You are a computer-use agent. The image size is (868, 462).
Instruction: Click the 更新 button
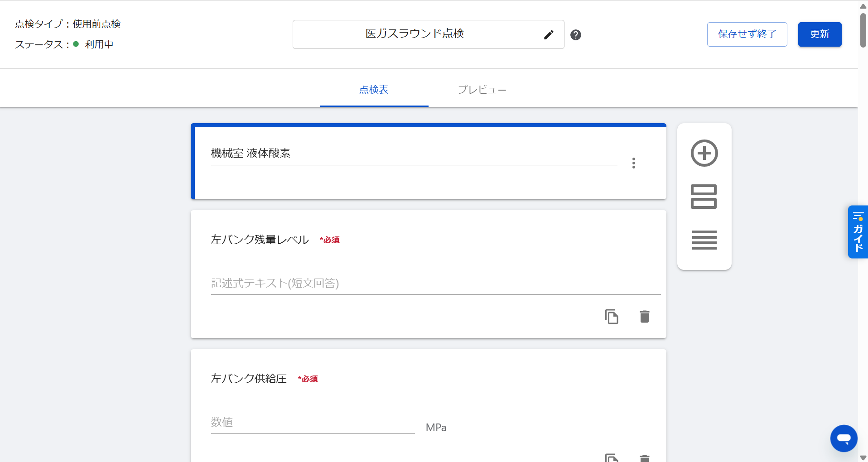820,34
